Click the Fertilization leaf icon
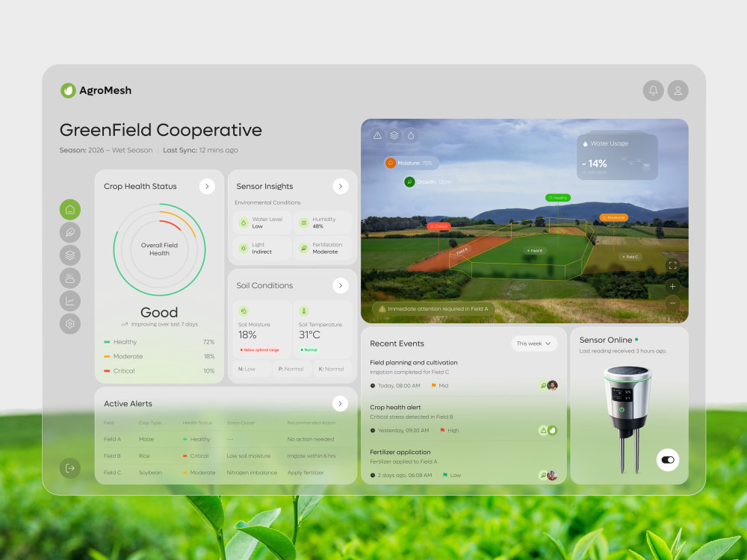 [304, 248]
